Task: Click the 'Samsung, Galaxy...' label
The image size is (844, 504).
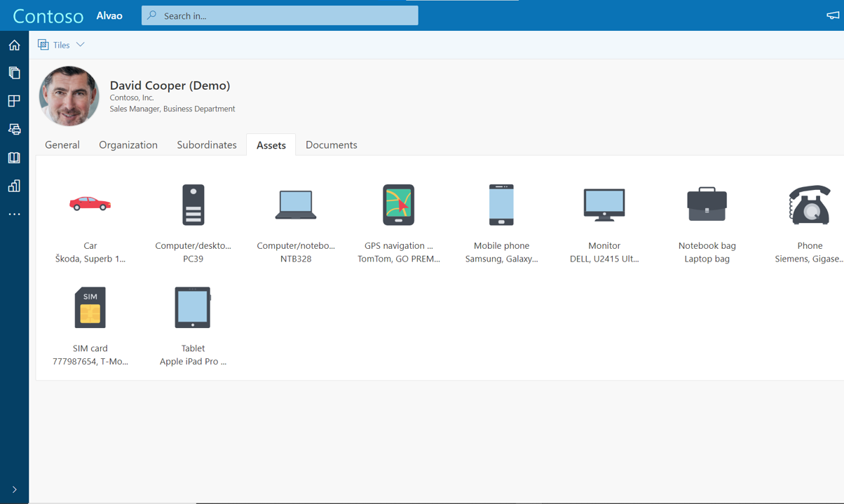Action: [x=501, y=259]
